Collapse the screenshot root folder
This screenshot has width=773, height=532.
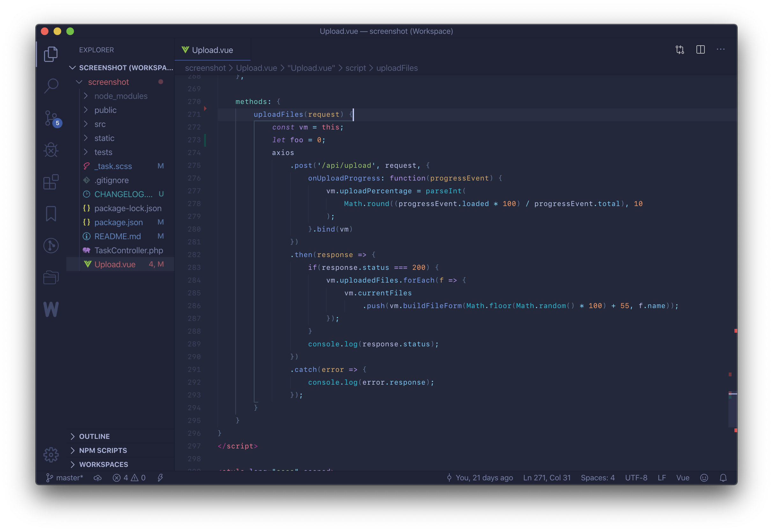point(120,82)
